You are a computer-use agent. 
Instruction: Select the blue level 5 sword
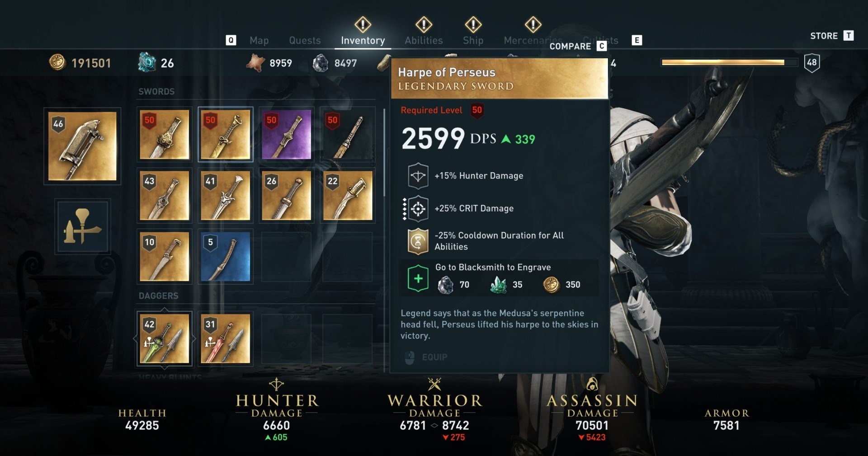pyautogui.click(x=225, y=257)
